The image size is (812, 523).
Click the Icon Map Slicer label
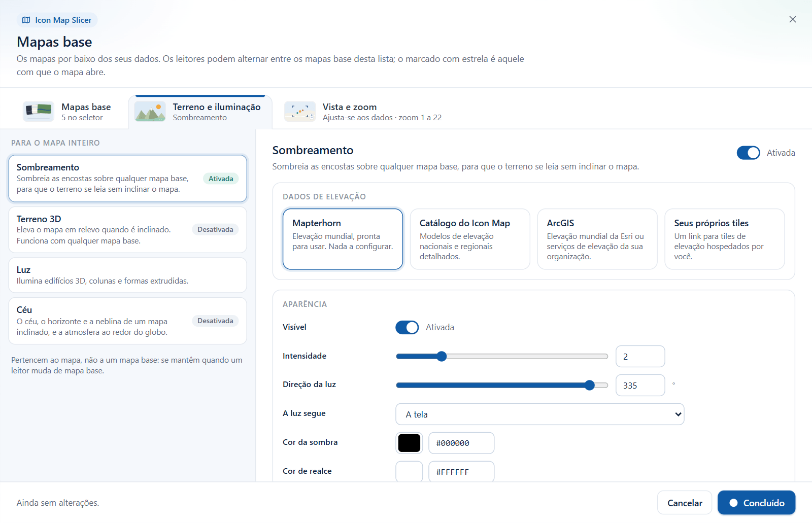[63, 20]
